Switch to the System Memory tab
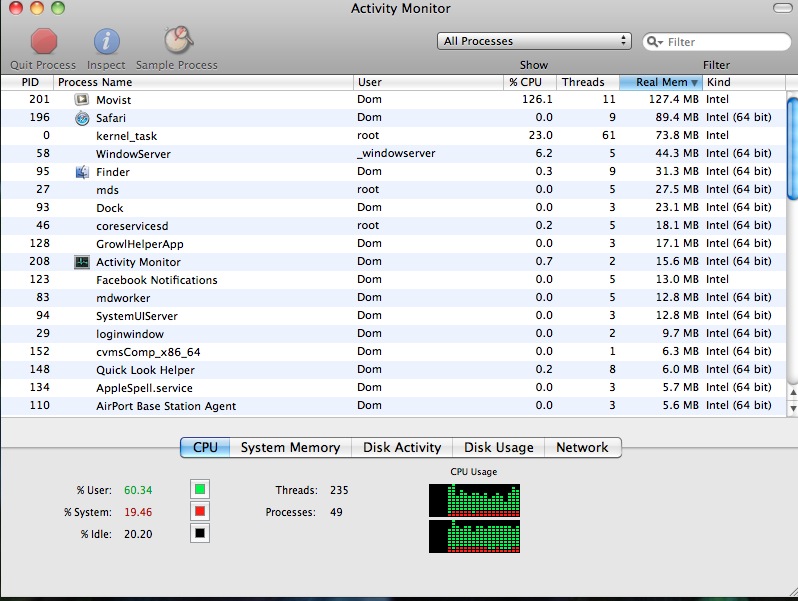This screenshot has height=601, width=798. click(290, 447)
